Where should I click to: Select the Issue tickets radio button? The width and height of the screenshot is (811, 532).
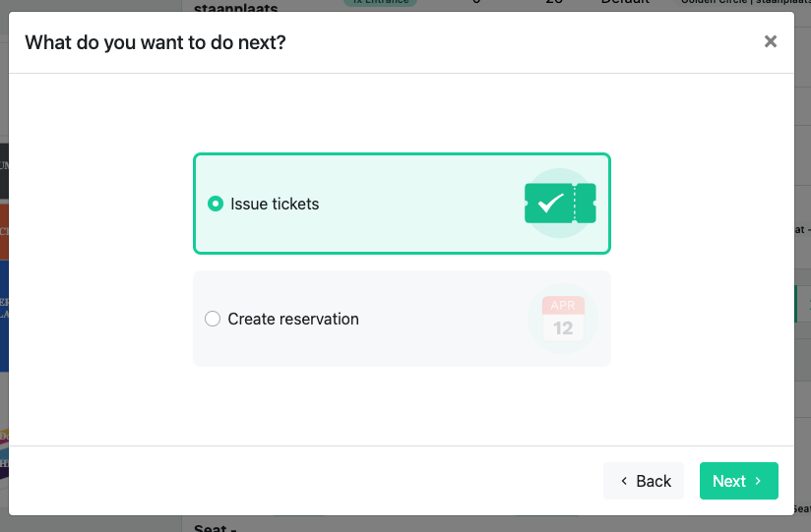pyautogui.click(x=216, y=204)
